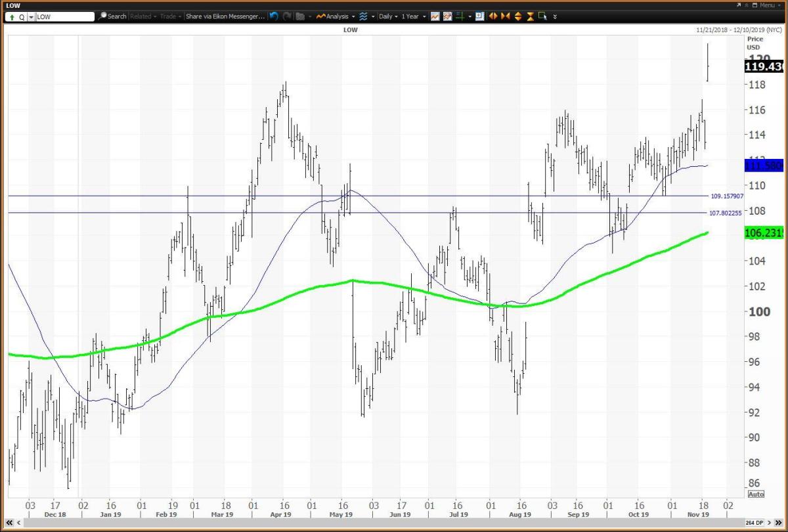Click the Aug 19 month label
The width and height of the screenshot is (788, 532).
click(519, 515)
